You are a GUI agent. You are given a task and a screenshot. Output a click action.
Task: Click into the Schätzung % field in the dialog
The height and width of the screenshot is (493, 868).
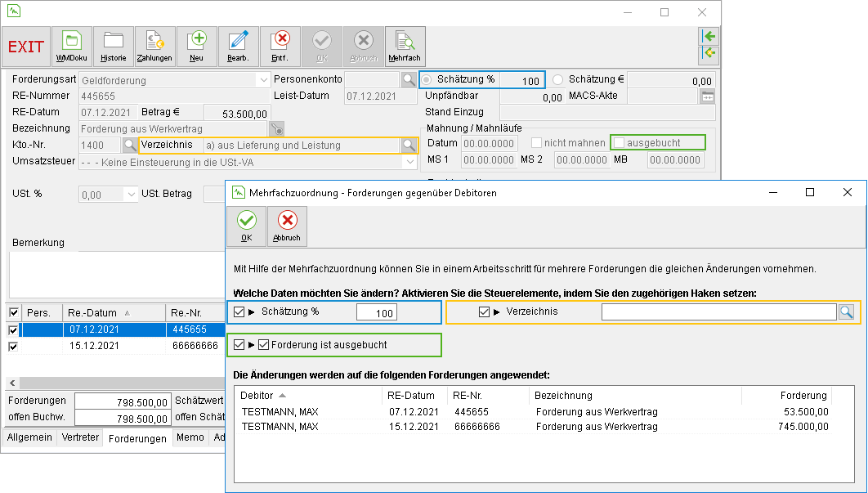tap(377, 312)
